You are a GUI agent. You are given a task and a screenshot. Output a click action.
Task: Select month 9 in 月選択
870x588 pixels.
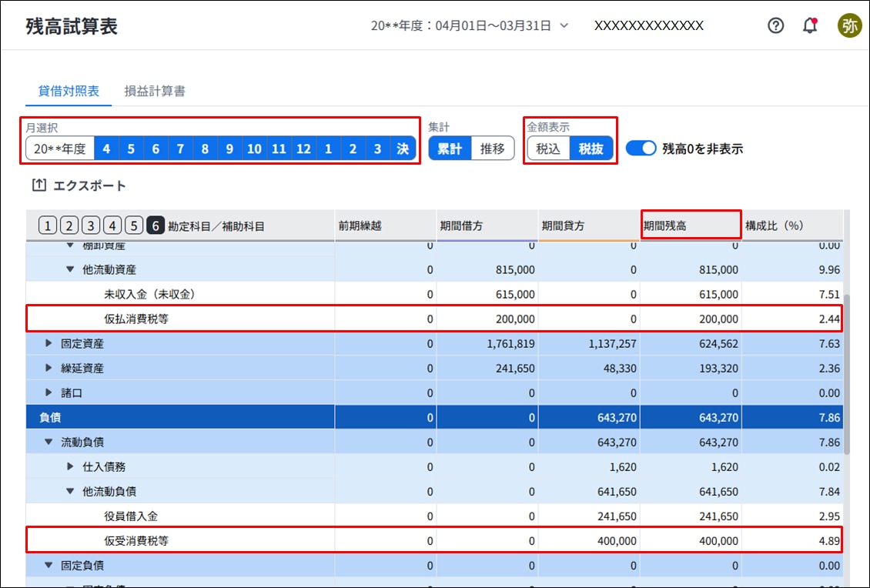(229, 149)
